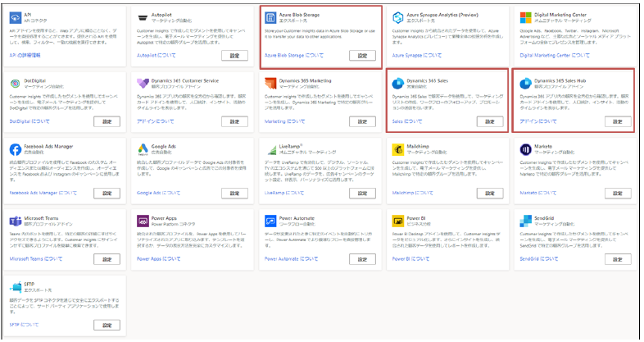Click the Digital Marketing Center icon
The width and height of the screenshot is (644, 342).
pos(525,18)
